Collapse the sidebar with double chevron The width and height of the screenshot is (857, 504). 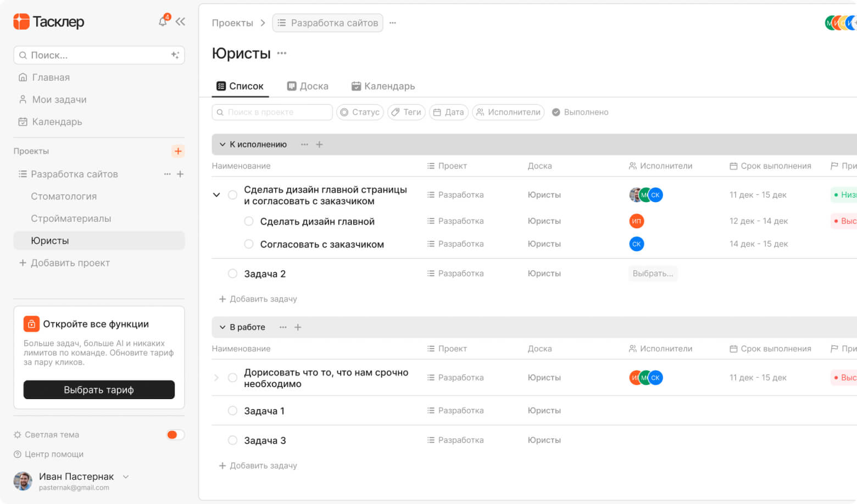coord(180,21)
